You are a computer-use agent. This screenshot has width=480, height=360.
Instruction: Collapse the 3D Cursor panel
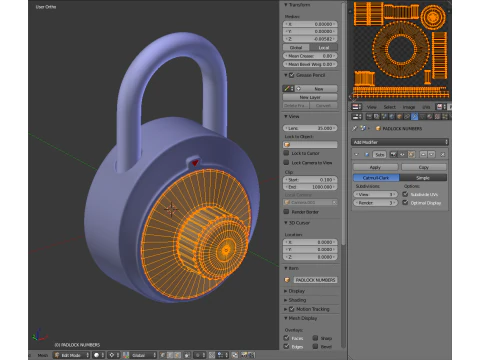click(x=286, y=223)
